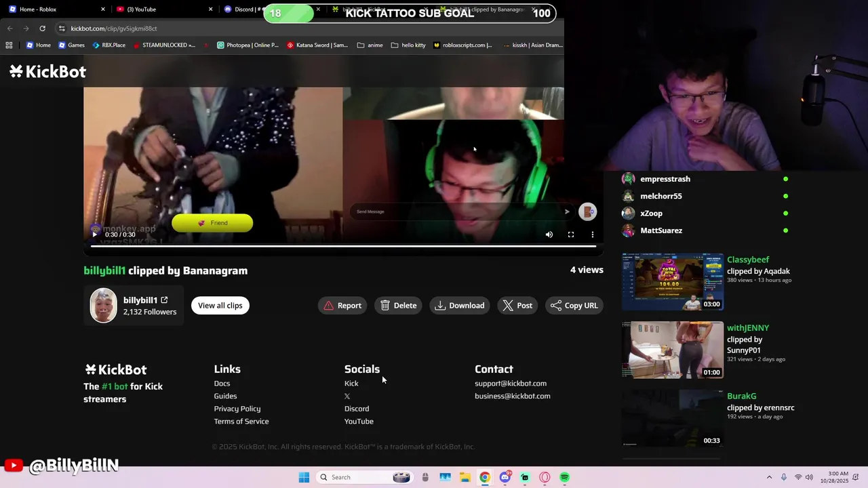Close the YouTube tab

[211, 9]
